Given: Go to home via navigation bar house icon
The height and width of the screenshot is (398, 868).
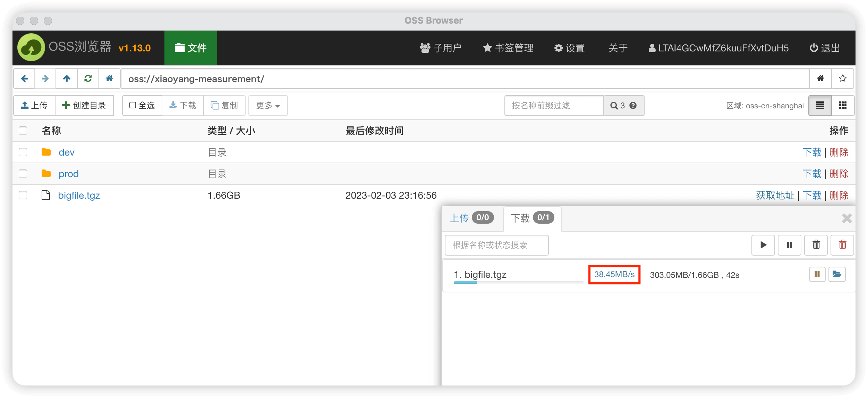Looking at the screenshot, I should click(x=109, y=79).
